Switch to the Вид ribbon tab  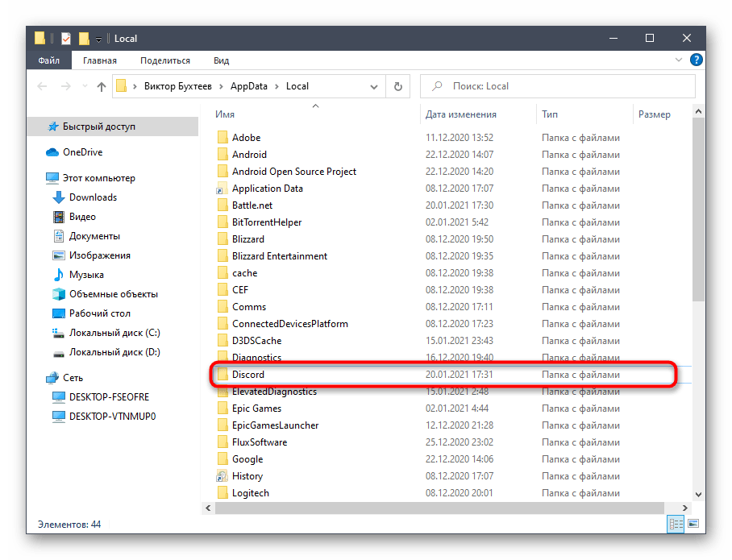pyautogui.click(x=221, y=60)
